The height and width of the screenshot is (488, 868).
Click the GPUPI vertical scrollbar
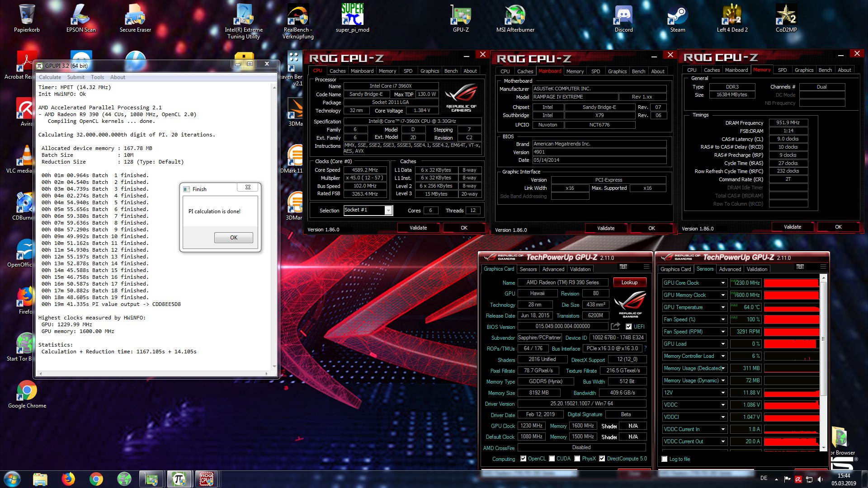[x=274, y=226]
